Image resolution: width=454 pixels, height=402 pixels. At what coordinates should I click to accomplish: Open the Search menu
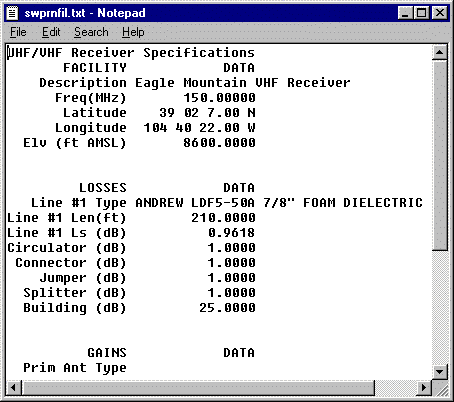pos(91,32)
